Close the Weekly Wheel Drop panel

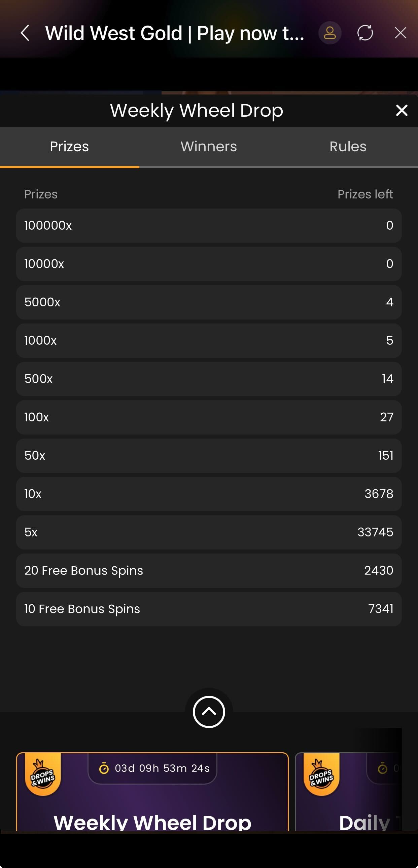coord(402,111)
